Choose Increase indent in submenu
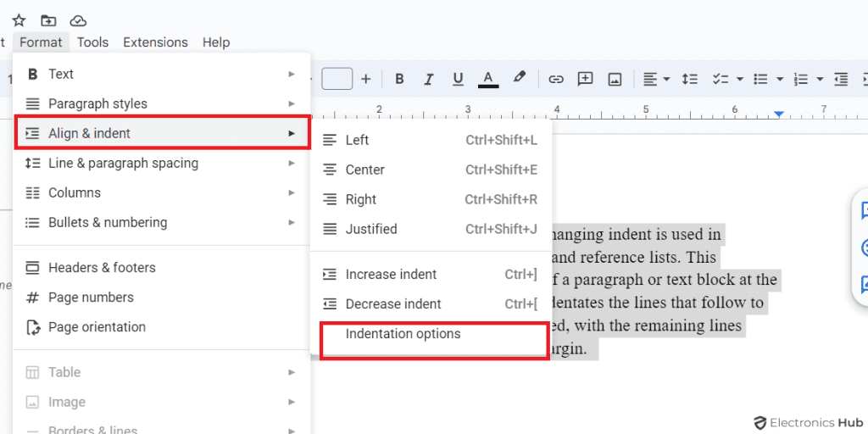This screenshot has height=434, width=868. tap(431, 274)
